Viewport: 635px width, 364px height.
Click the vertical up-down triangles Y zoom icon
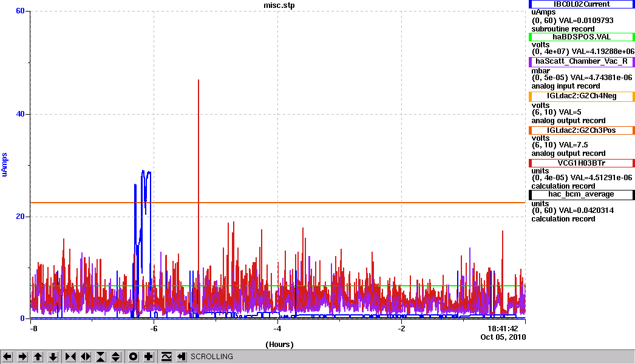(x=116, y=357)
